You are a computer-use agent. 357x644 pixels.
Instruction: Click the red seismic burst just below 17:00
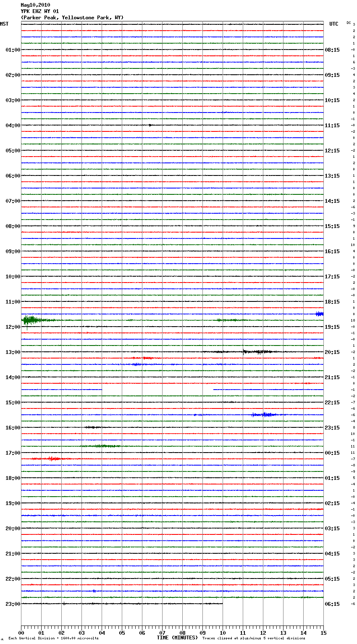(50, 459)
